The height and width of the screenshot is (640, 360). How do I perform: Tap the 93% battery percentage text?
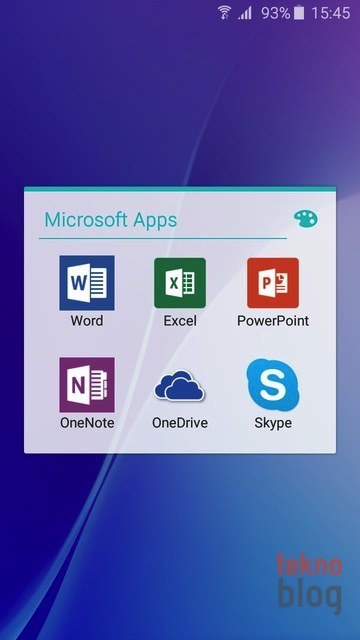pos(276,13)
